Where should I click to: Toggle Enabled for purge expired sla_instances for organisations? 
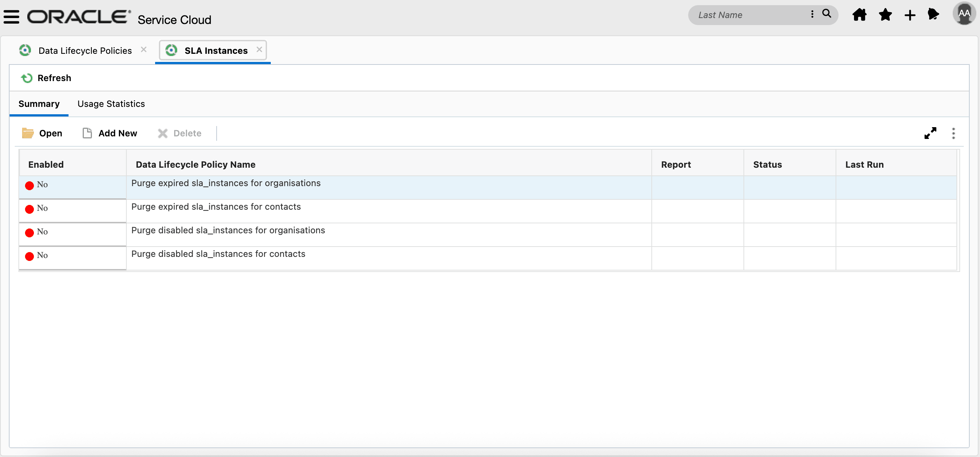click(29, 185)
